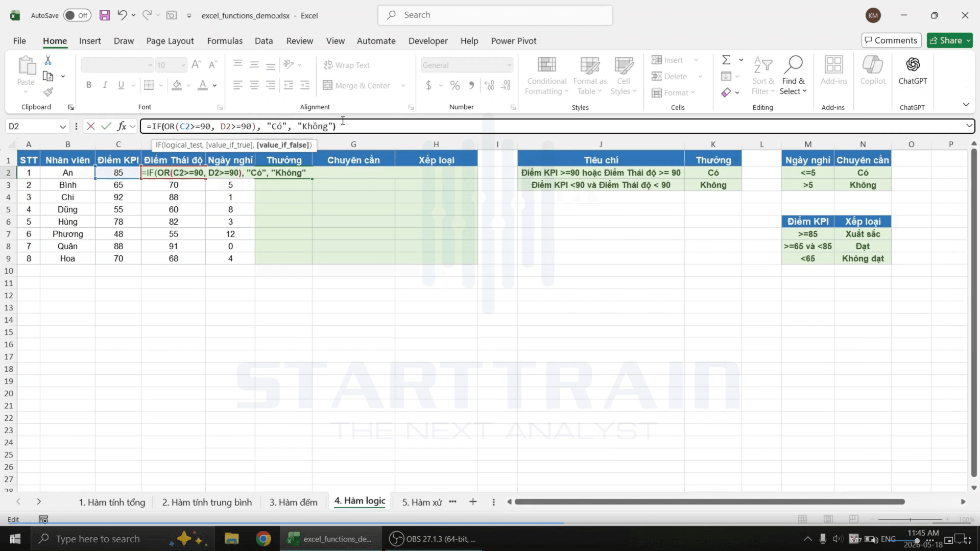Open Find & Select dropdown

coord(793,76)
